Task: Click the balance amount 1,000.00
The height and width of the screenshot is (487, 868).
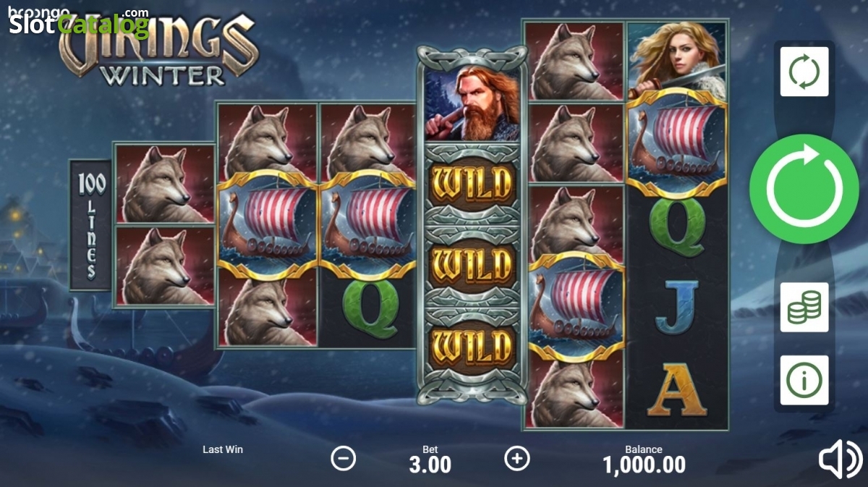Action: [x=644, y=465]
